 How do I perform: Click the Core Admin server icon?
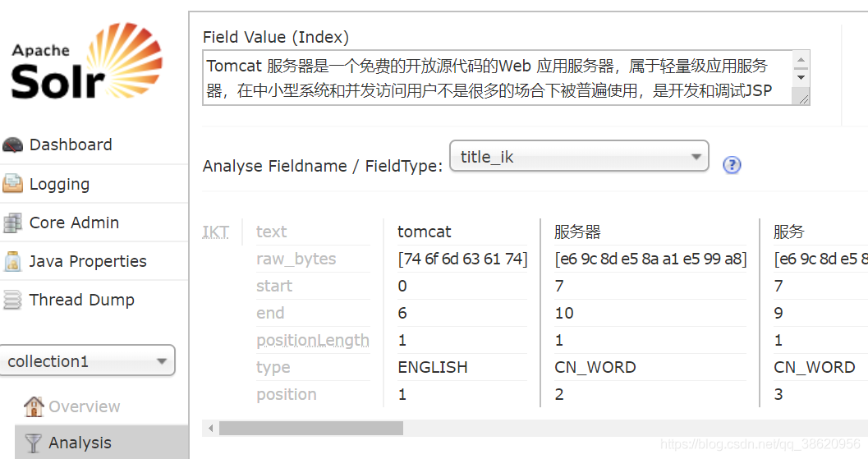pos(12,223)
